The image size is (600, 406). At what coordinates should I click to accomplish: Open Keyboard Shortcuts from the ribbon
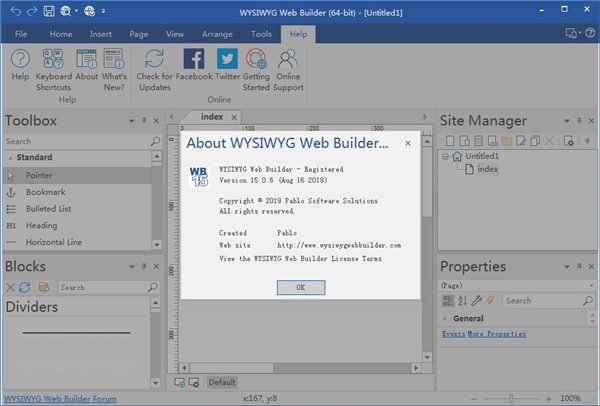[x=54, y=70]
